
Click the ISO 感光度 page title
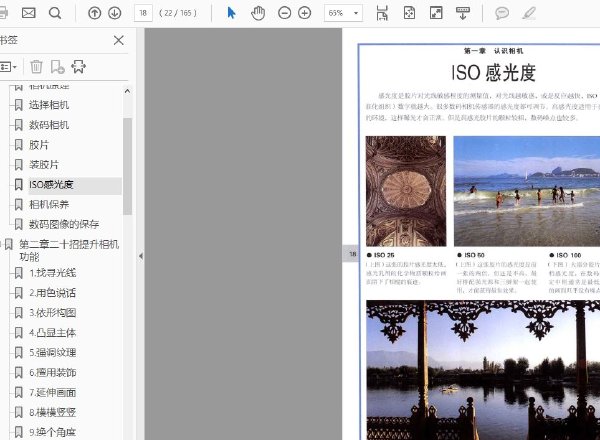coord(494,72)
